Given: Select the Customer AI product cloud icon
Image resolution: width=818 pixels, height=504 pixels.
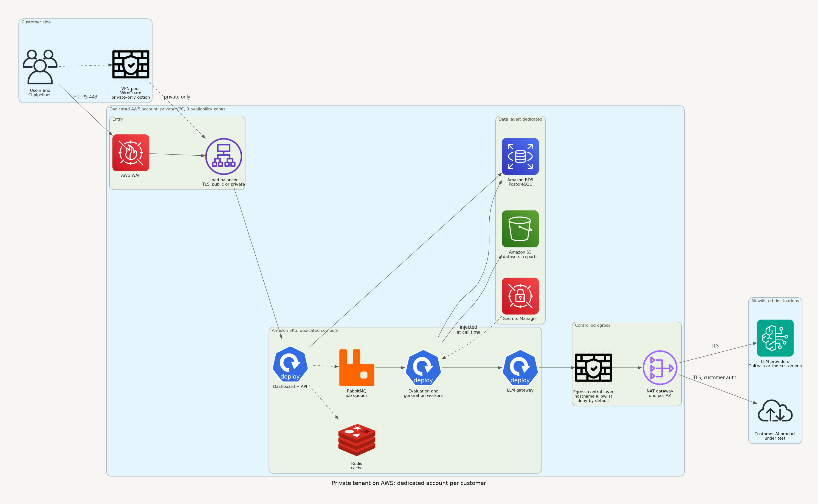Looking at the screenshot, I should coord(775,411).
